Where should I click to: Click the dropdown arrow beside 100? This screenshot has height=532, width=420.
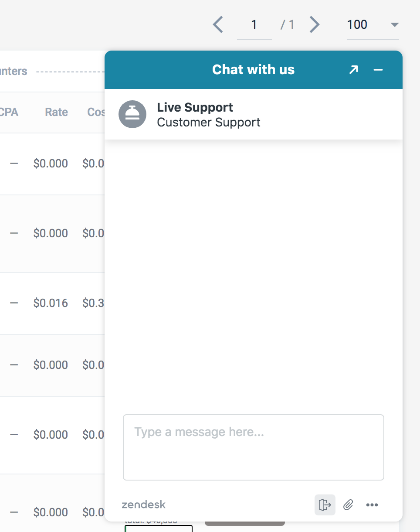395,25
